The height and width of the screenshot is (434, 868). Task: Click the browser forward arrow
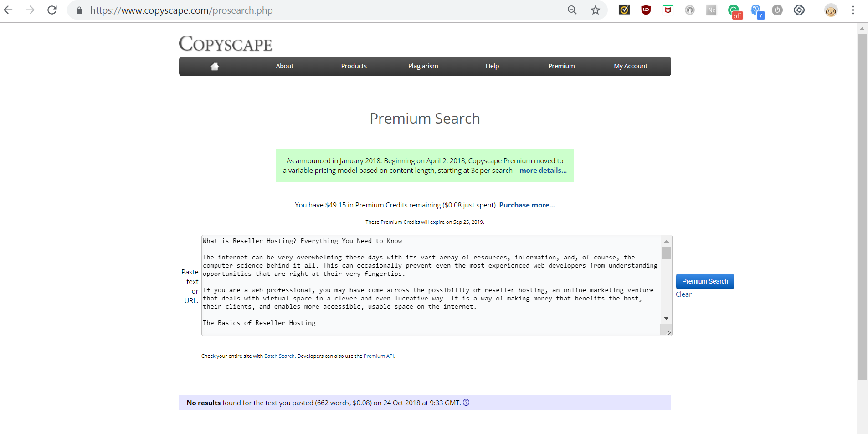coord(30,10)
